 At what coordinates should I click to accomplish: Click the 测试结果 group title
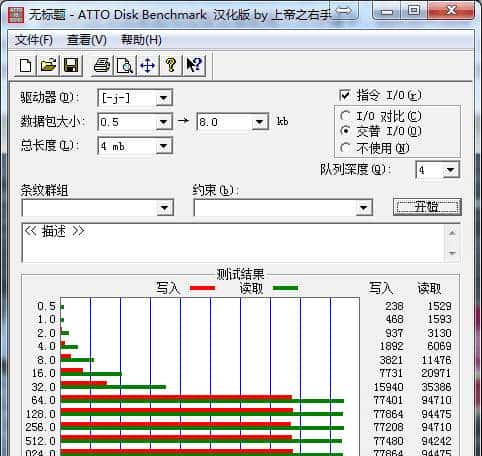tap(240, 274)
